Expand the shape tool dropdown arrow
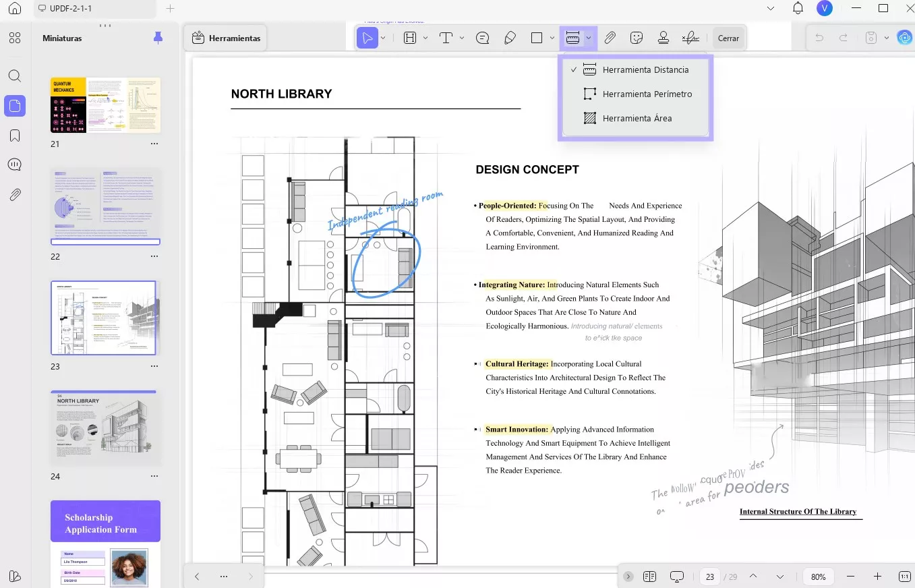This screenshot has height=588, width=915. click(x=553, y=38)
